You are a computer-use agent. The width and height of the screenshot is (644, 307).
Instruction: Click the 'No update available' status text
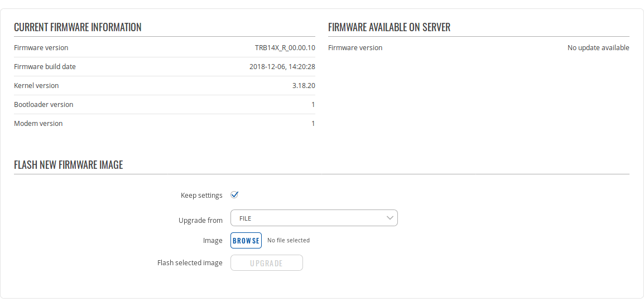click(x=598, y=48)
